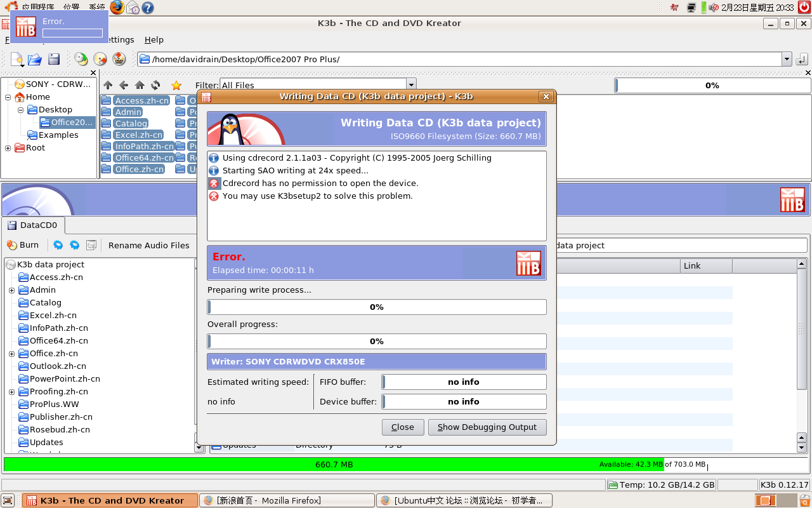
Task: Close the Writing Data CD dialog via title X
Action: tap(546, 97)
